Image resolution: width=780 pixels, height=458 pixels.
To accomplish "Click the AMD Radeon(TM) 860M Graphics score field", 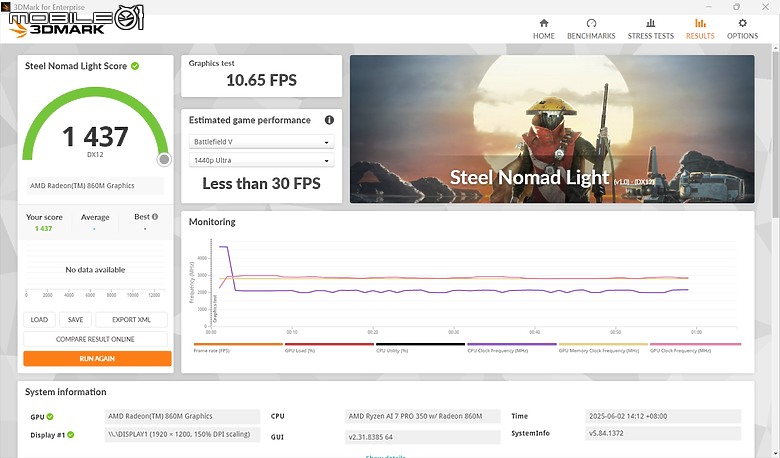I will [x=95, y=185].
